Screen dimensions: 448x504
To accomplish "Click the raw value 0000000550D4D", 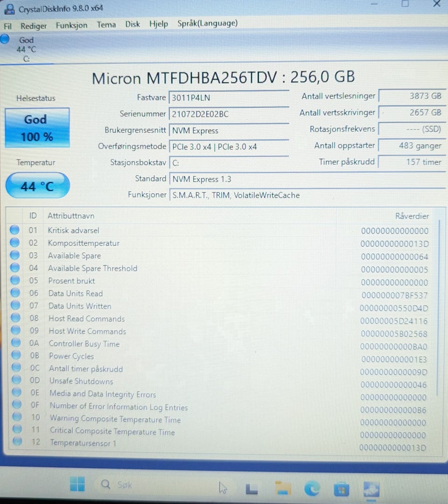I will tap(394, 308).
